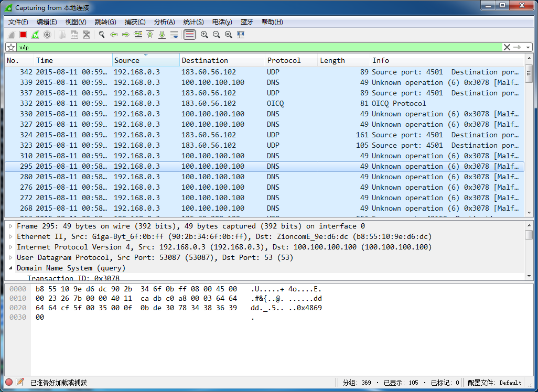This screenshot has height=392, width=538.
Task: Go to the first packet
Action: tap(150, 35)
